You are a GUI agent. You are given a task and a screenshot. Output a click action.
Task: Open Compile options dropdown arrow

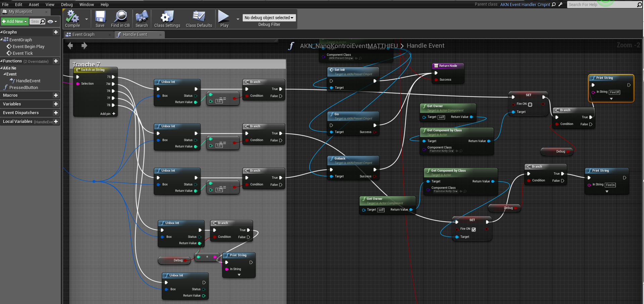(87, 19)
